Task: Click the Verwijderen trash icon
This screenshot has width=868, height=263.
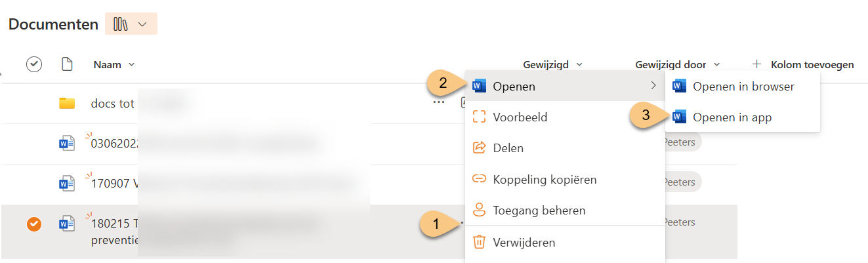Action: click(x=480, y=242)
